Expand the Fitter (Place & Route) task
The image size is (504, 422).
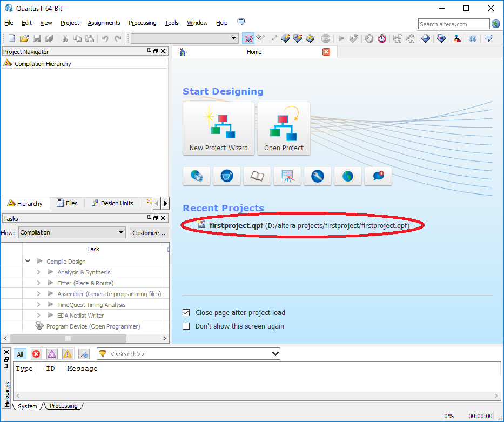(38, 283)
